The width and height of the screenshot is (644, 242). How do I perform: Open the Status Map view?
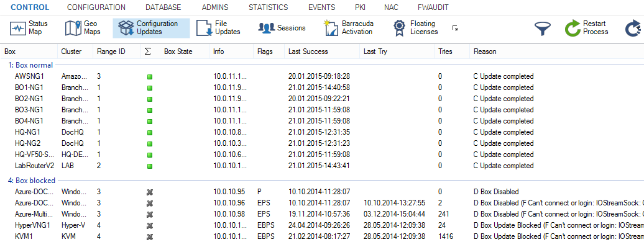[x=29, y=28]
